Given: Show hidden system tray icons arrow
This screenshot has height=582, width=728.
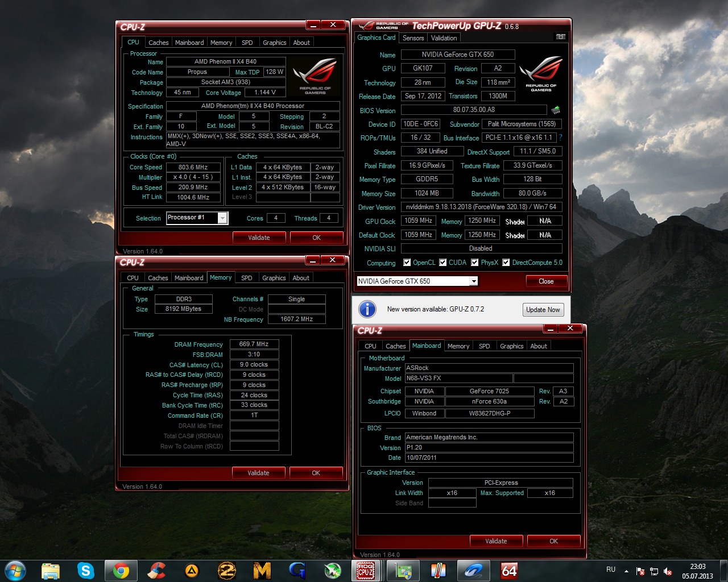Looking at the screenshot, I should 626,571.
